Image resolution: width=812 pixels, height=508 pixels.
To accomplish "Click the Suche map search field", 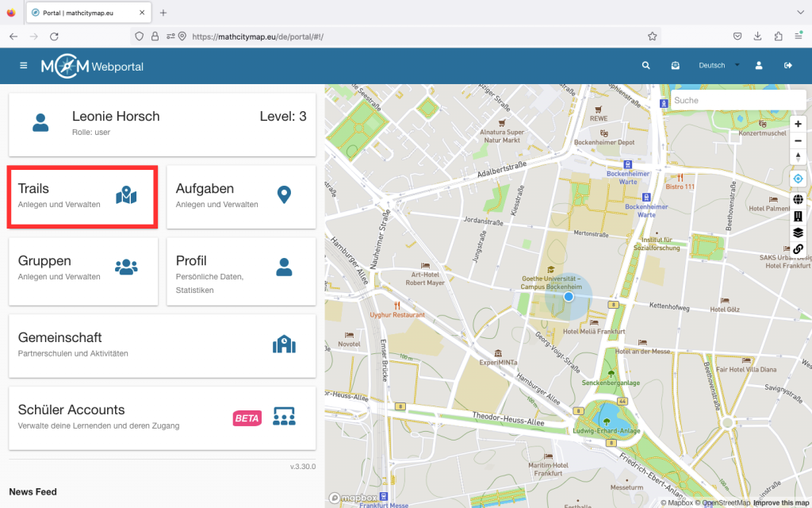I will (x=737, y=101).
